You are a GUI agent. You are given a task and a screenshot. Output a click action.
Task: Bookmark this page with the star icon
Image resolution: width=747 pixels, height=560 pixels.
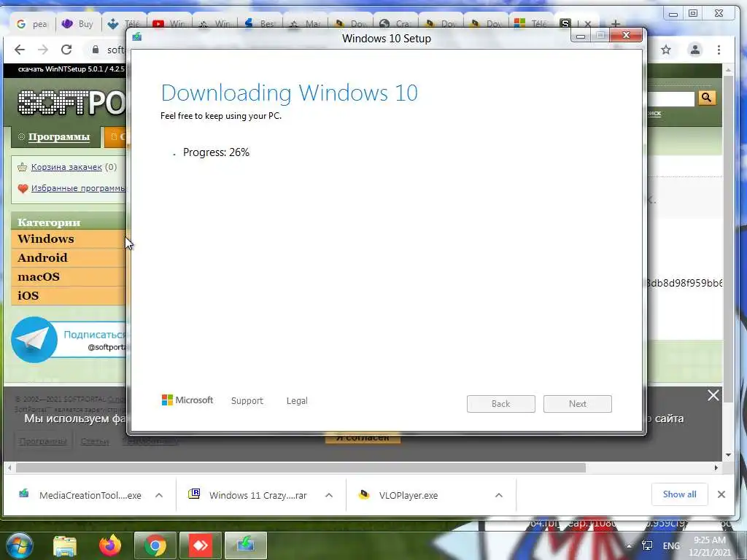(666, 50)
